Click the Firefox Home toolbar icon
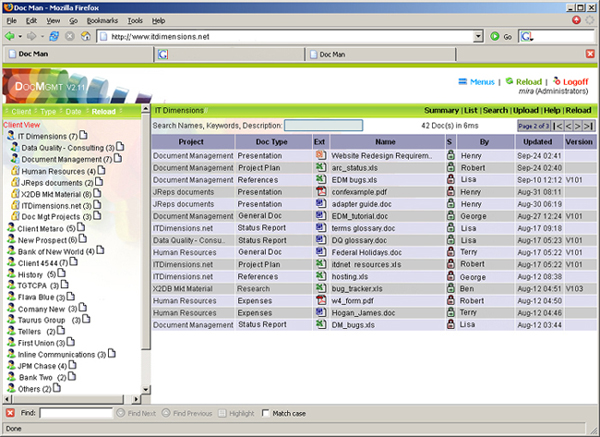Screen dimensions: 600x437 coord(86,36)
